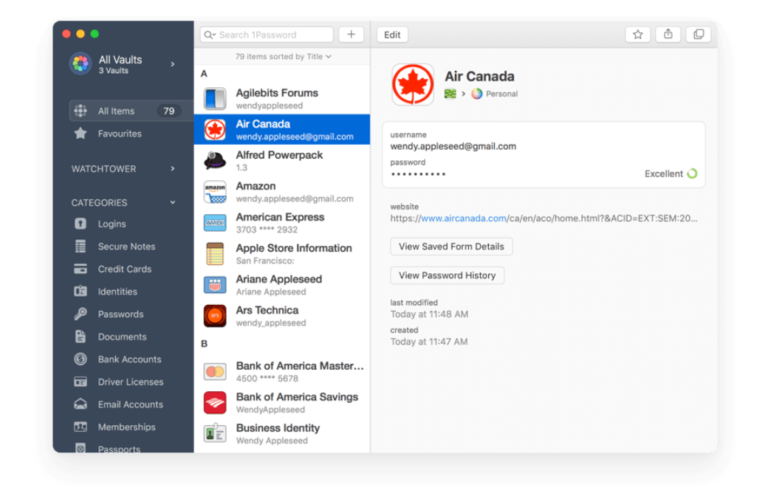Click the All Vaults colorful vault icon
Image resolution: width=768 pixels, height=496 pixels.
(x=80, y=64)
